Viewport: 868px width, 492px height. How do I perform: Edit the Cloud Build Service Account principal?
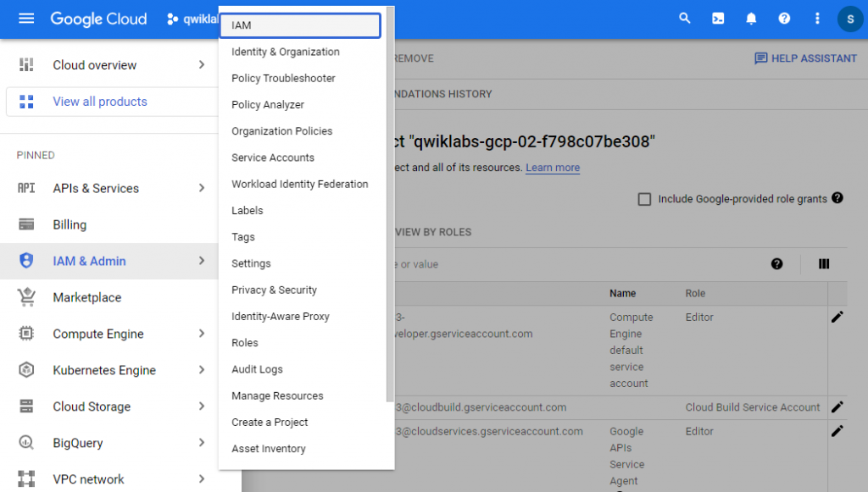(837, 406)
